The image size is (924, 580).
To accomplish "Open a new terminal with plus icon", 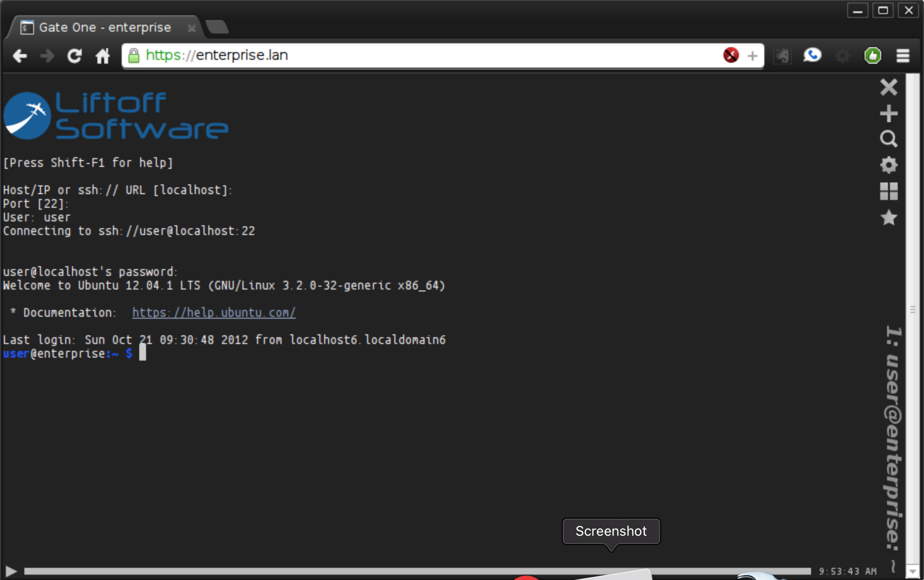I will click(x=888, y=113).
